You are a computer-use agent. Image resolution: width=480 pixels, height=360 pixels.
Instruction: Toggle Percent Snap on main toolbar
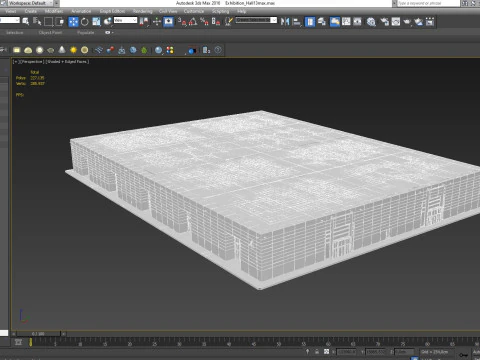[204, 22]
